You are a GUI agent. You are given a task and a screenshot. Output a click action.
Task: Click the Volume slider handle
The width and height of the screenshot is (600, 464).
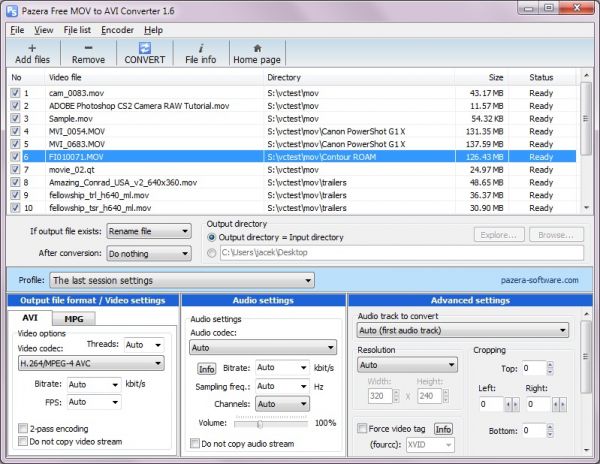pos(262,423)
